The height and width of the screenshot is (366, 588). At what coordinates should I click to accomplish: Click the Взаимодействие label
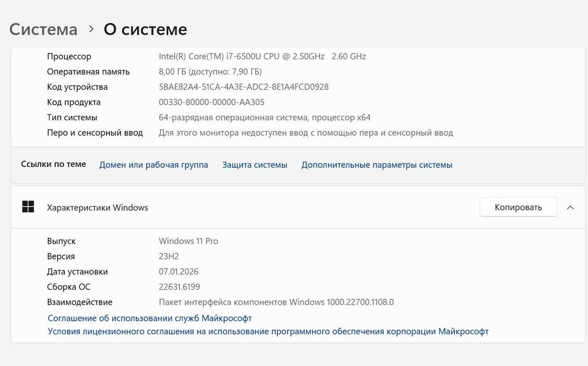pos(79,302)
